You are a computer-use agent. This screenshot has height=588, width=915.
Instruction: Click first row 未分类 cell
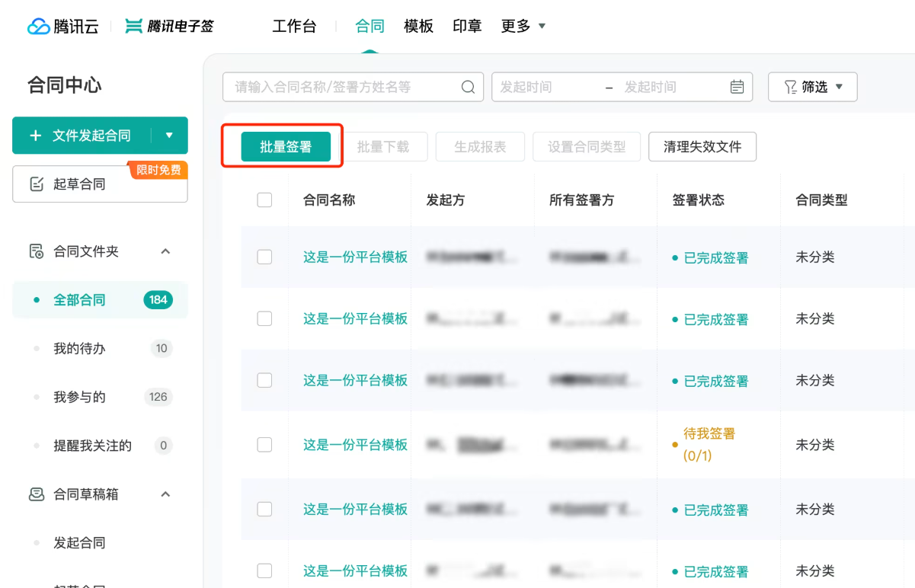point(815,257)
